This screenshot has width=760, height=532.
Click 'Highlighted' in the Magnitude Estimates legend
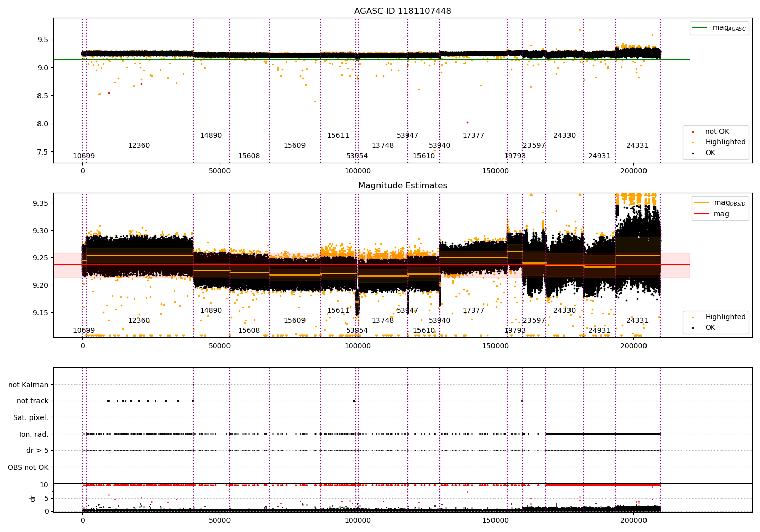(726, 317)
